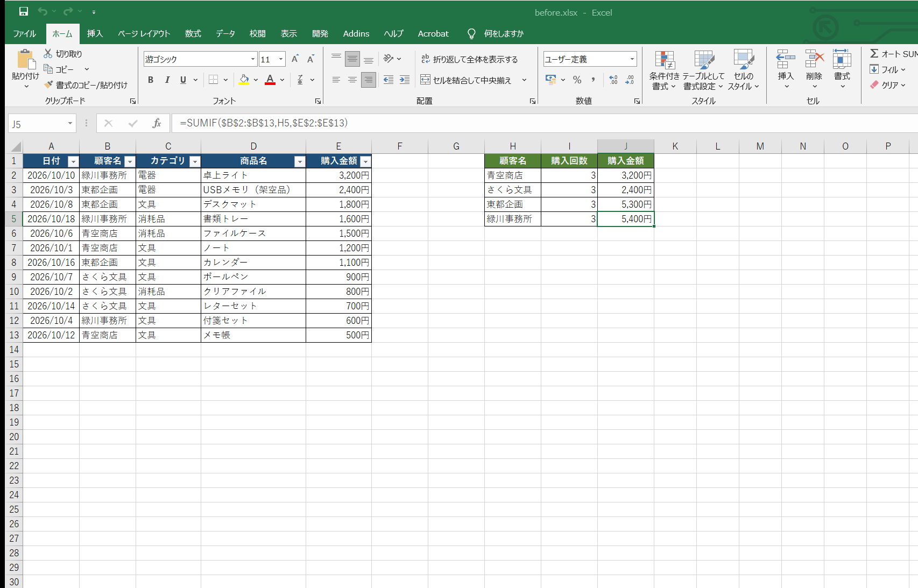Apply the red font color swatch
The width and height of the screenshot is (918, 588).
click(270, 80)
